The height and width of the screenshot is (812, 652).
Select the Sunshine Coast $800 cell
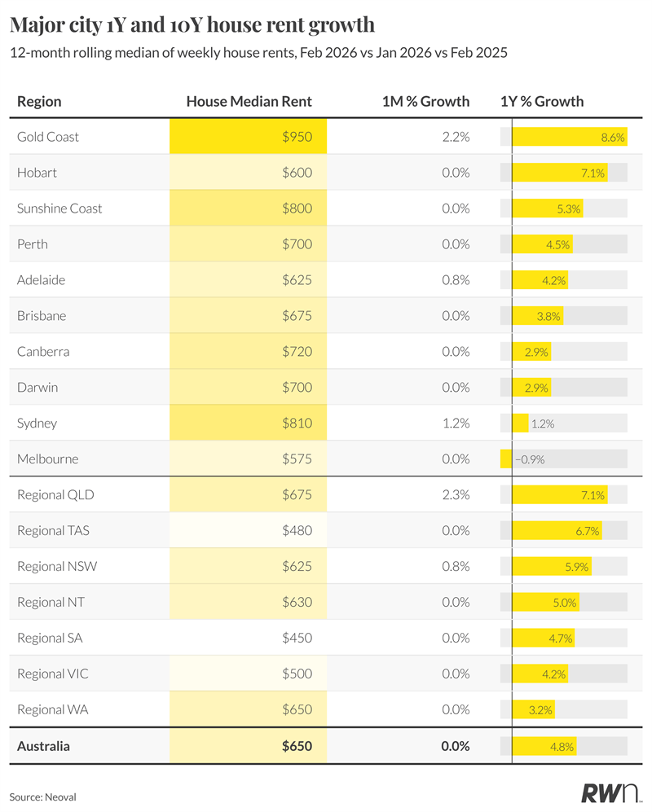(248, 208)
